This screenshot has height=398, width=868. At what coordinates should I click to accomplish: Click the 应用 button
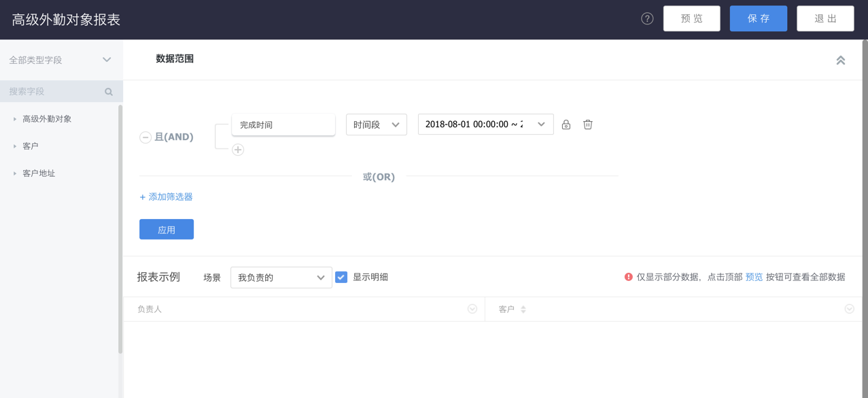point(167,229)
